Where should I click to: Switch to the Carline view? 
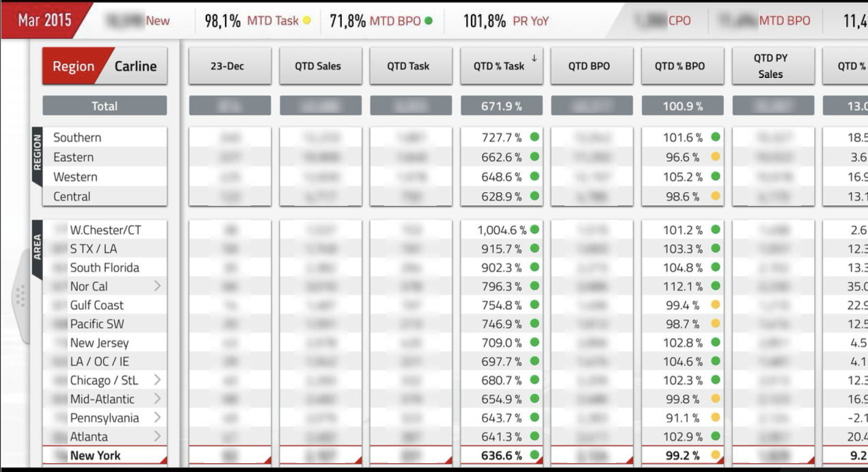coord(137,66)
